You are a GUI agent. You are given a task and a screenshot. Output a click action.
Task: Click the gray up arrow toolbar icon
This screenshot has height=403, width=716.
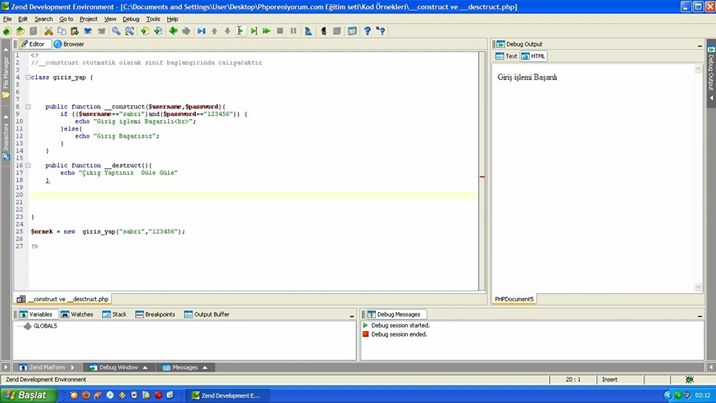pos(214,31)
